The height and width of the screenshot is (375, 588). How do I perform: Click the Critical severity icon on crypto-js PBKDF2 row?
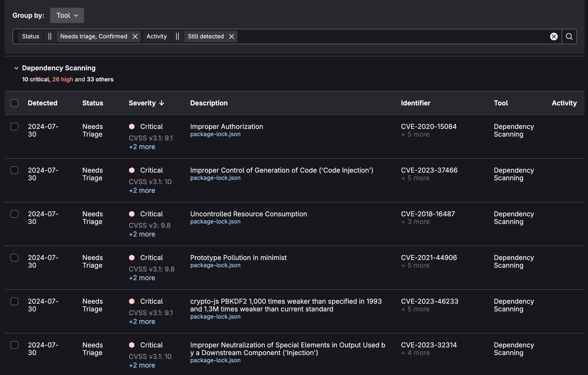[132, 302]
